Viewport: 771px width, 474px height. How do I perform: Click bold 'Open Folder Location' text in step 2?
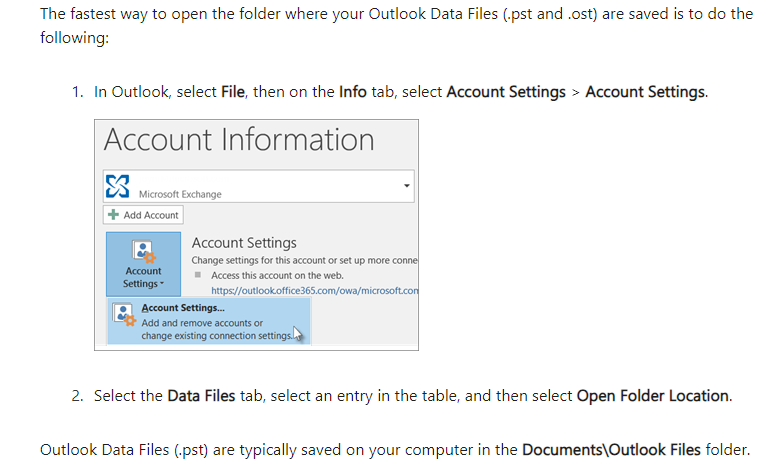coord(653,396)
